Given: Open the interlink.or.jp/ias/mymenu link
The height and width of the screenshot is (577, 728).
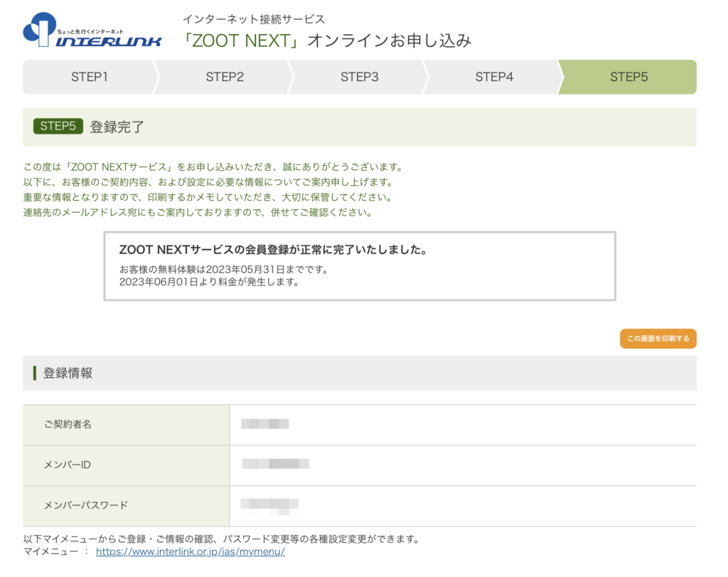Looking at the screenshot, I should click(x=191, y=551).
